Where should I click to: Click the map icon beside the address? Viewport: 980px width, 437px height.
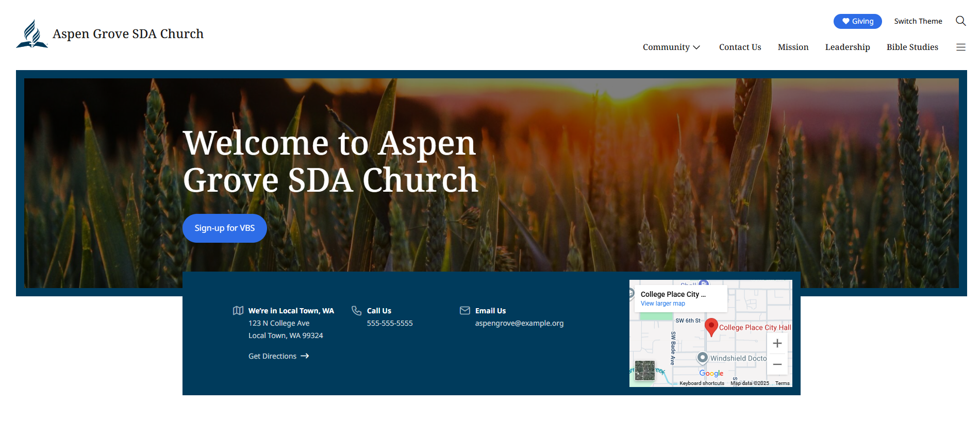[x=238, y=311]
